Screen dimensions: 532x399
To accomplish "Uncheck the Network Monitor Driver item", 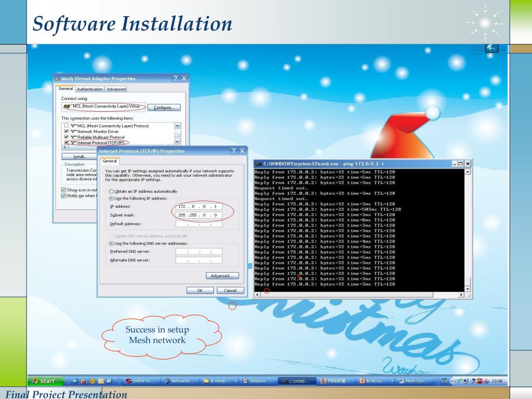I will click(66, 131).
